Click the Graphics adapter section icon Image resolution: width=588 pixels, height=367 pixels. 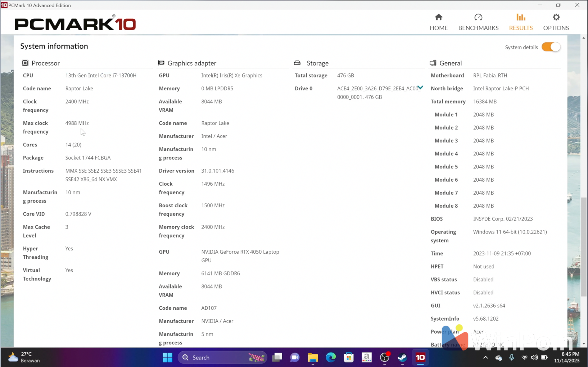(161, 63)
